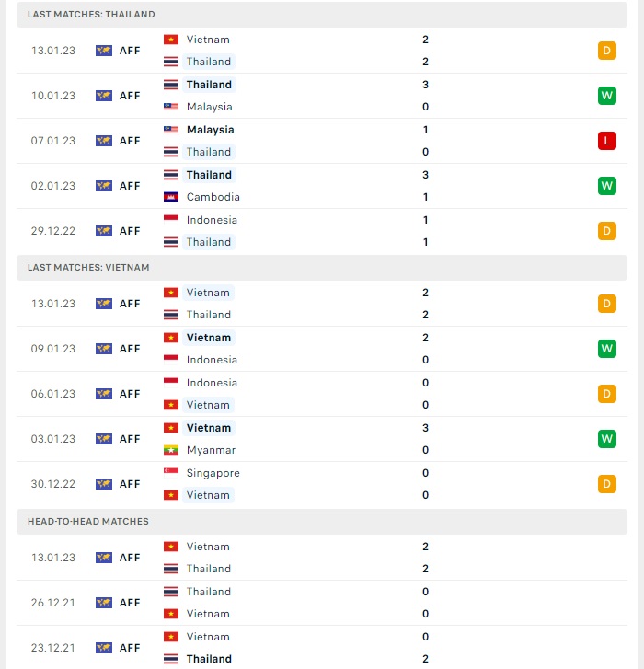Click AFF label on 09.01.23 row
Image resolution: width=644 pixels, height=669 pixels.
[130, 349]
